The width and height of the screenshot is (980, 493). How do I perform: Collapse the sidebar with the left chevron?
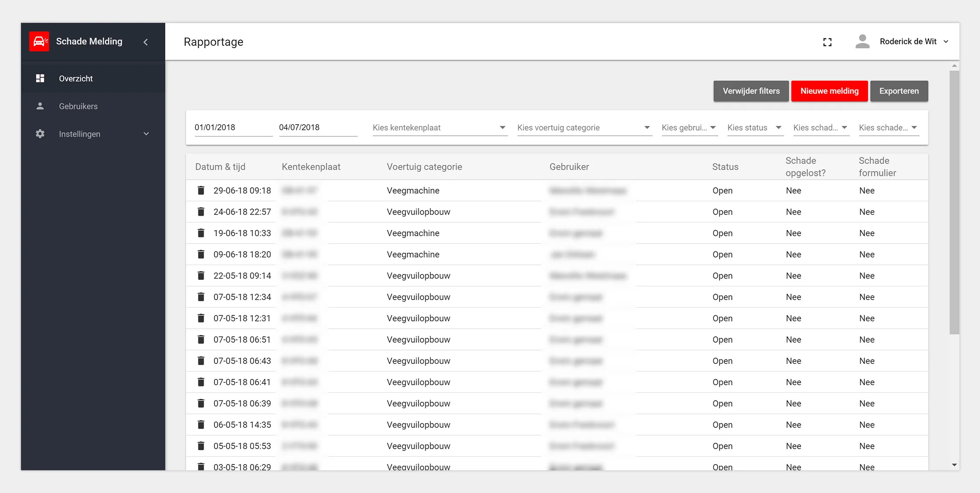click(x=145, y=42)
